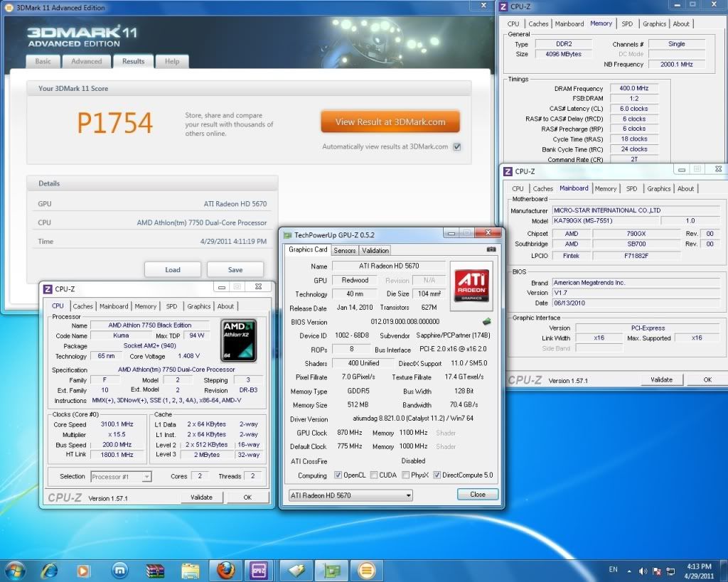Image resolution: width=728 pixels, height=582 pixels.
Task: Switch to the Sensors tab in GPU-Z
Action: [x=345, y=250]
